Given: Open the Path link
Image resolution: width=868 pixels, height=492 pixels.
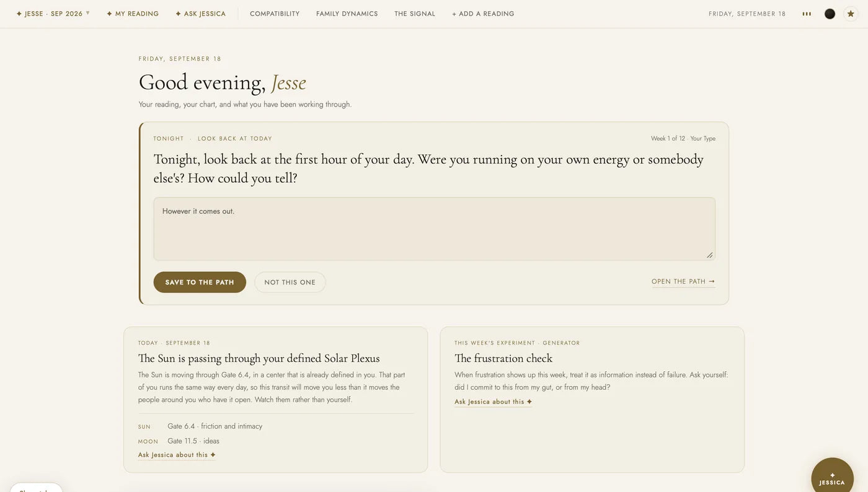Looking at the screenshot, I should tap(683, 281).
